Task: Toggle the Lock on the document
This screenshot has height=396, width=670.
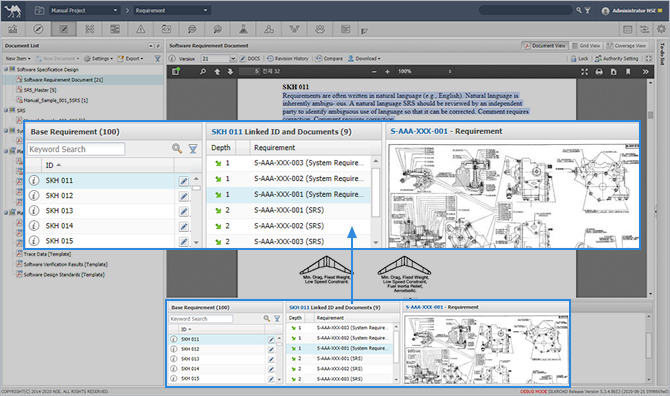Action: [580, 59]
